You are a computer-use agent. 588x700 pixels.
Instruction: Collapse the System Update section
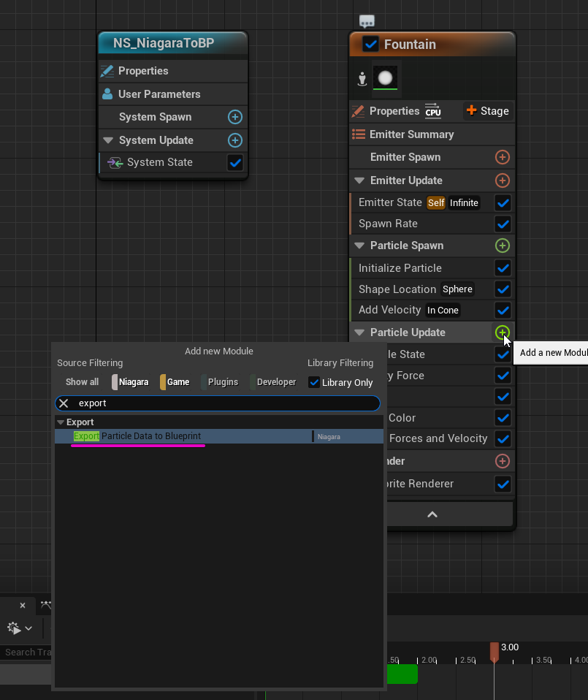pos(108,140)
